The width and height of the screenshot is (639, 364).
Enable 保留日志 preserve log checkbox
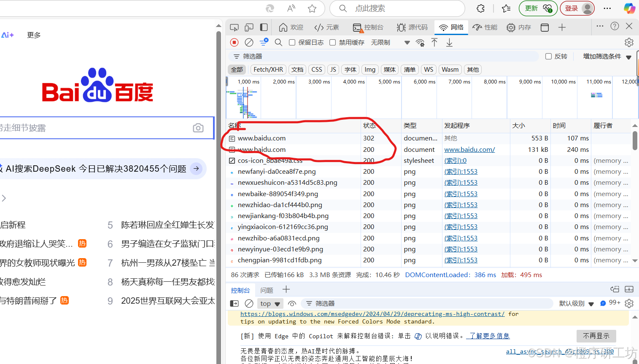(x=292, y=42)
